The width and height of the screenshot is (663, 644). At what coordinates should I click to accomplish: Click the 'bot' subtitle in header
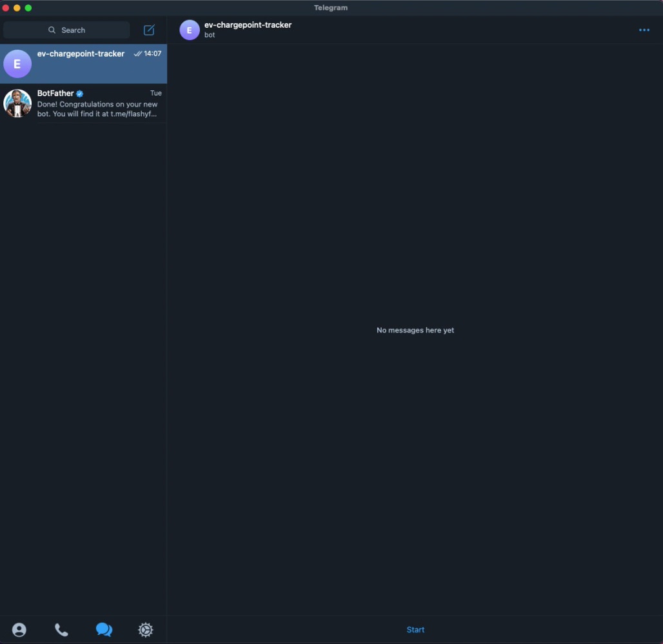pos(210,35)
